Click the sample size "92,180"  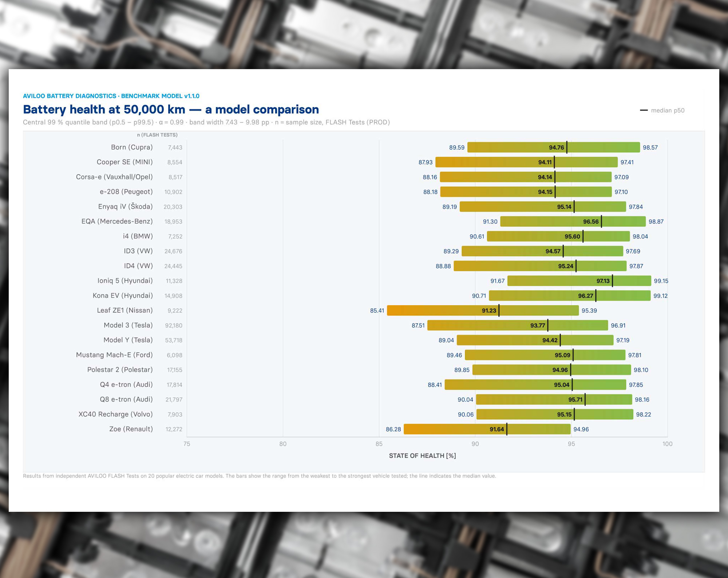[174, 326]
